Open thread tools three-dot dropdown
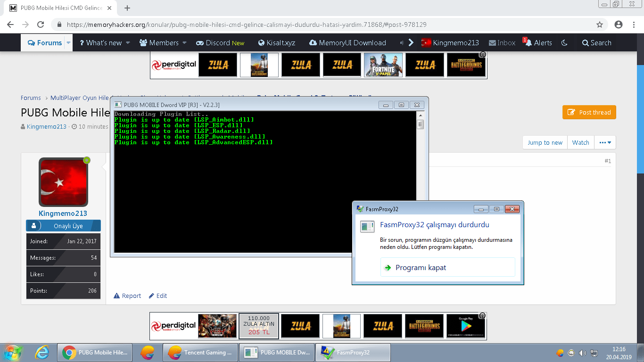Screen dimensions: 644x362 click(605, 142)
